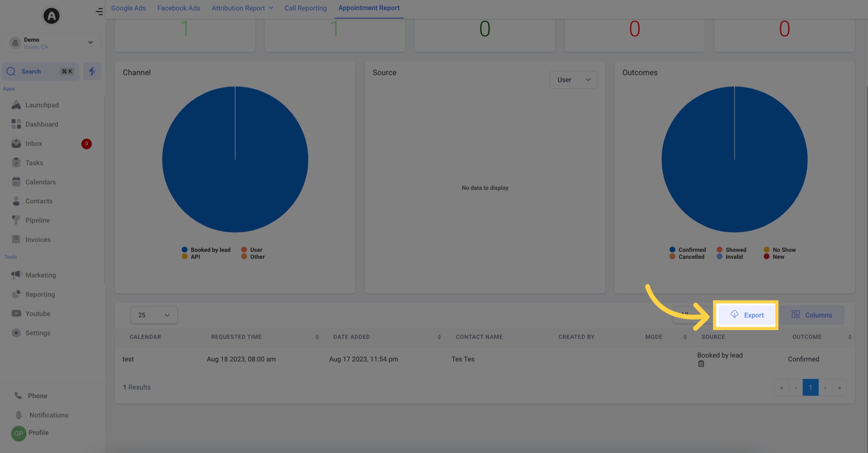This screenshot has width=868, height=453.
Task: Expand the rows-per-page selector showing 25
Action: tap(153, 315)
